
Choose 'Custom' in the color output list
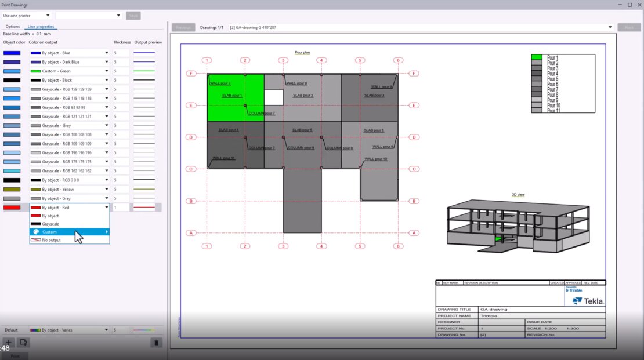point(70,232)
